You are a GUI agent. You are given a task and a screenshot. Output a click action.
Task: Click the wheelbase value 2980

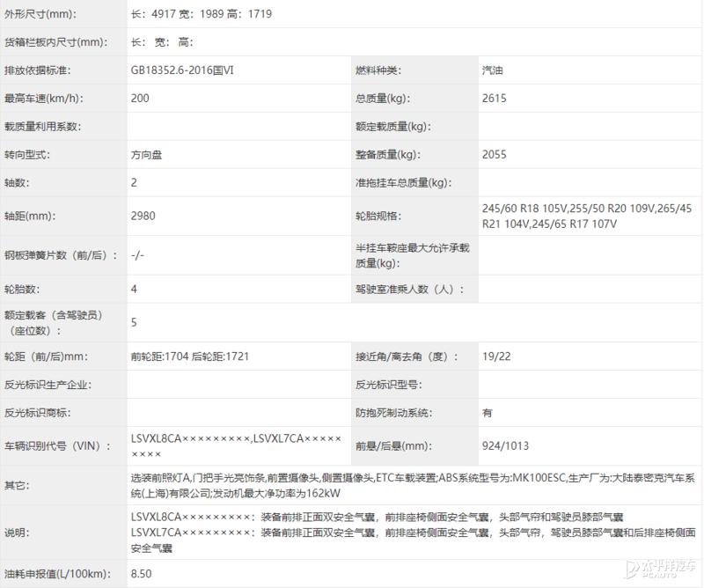tap(143, 215)
